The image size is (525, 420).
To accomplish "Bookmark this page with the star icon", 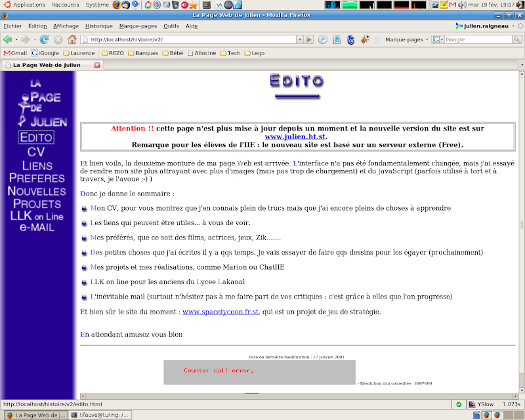I will [x=377, y=39].
